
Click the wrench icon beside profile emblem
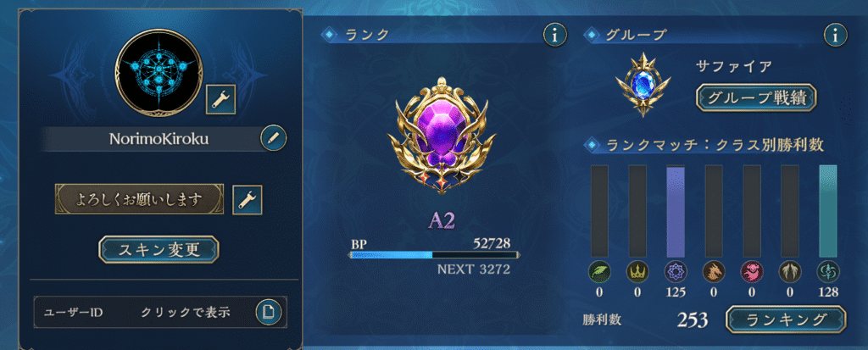(x=220, y=100)
